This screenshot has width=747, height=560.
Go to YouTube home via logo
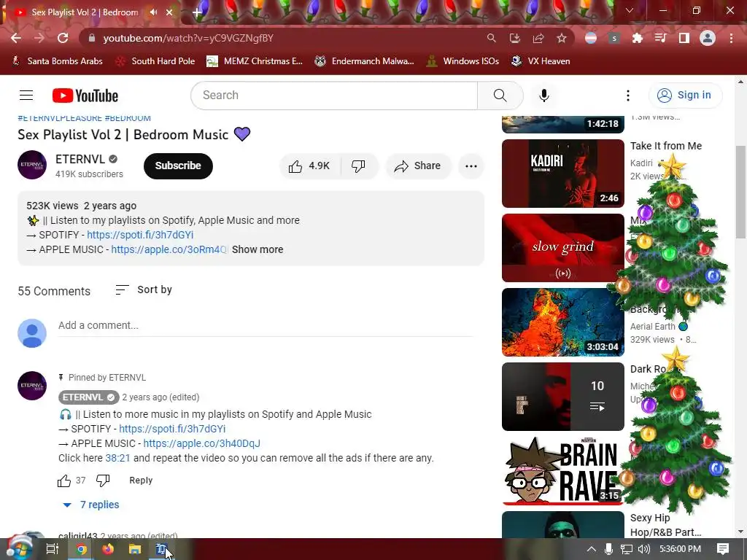tap(85, 96)
